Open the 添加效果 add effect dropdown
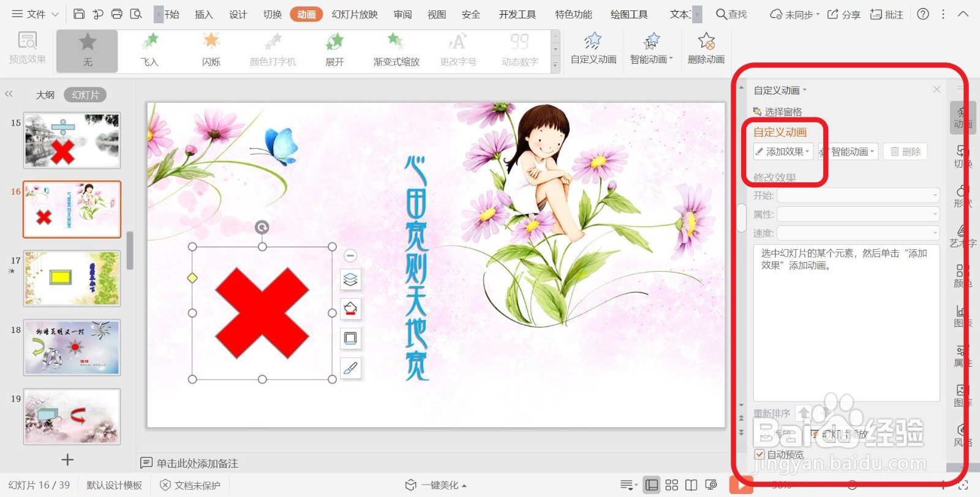Image resolution: width=980 pixels, height=497 pixels. coord(783,151)
